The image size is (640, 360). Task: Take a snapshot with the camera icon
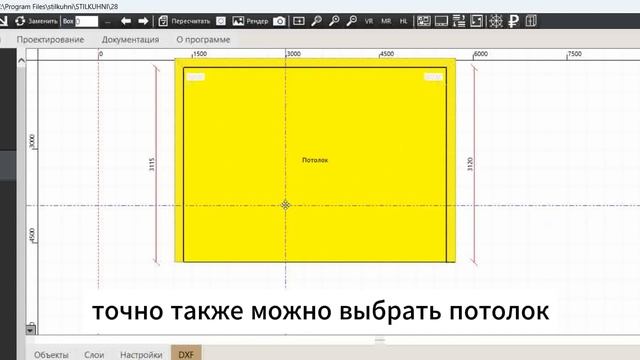click(279, 21)
